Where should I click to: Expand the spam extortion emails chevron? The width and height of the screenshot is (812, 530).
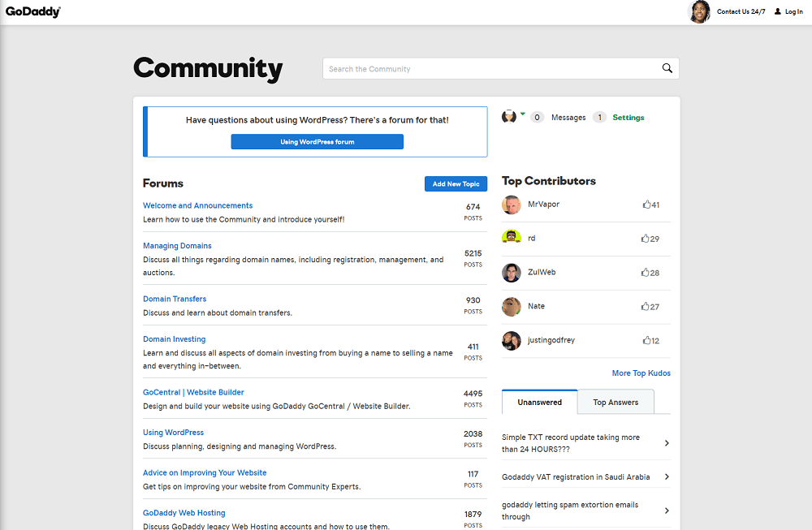coord(667,511)
